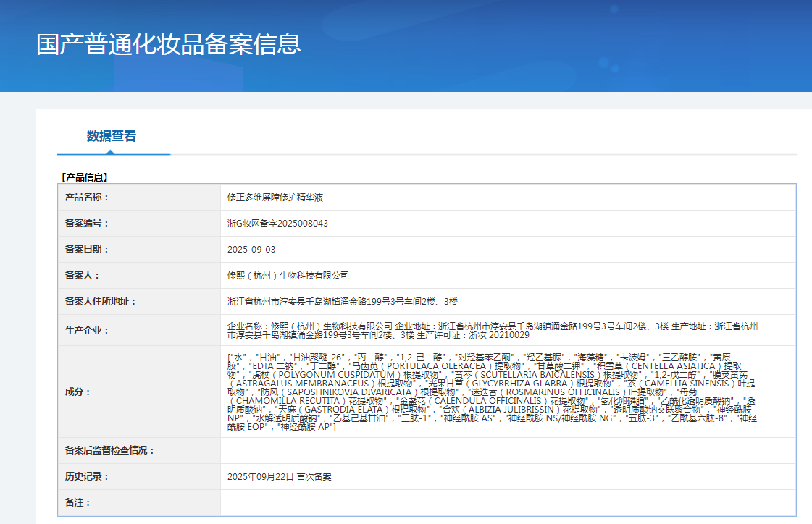Select history entry 2025年09月22日 首次备案
This screenshot has width=812, height=524.
pyautogui.click(x=280, y=476)
